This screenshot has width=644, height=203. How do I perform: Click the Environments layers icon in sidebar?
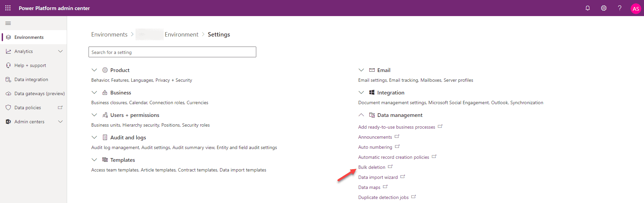point(8,37)
